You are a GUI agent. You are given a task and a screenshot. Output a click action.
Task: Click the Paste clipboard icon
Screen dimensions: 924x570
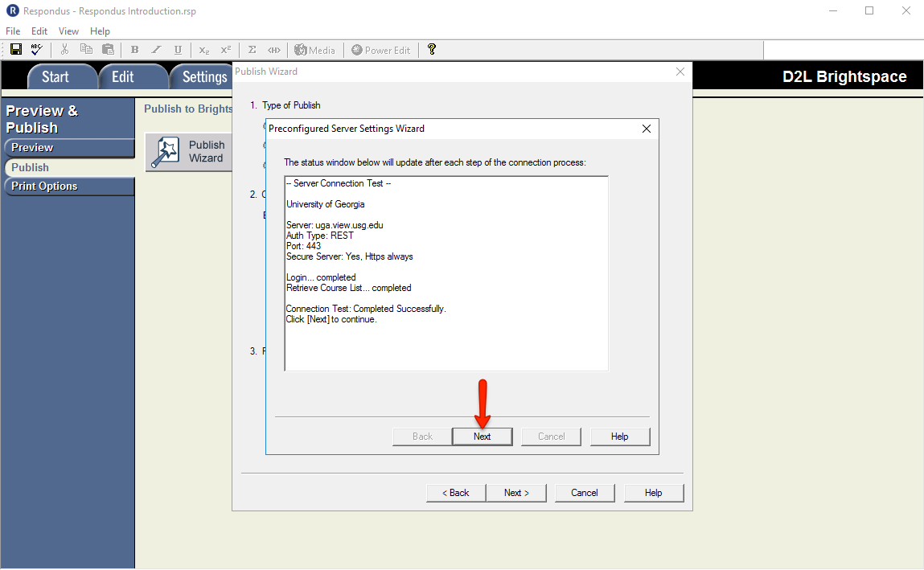pos(108,50)
